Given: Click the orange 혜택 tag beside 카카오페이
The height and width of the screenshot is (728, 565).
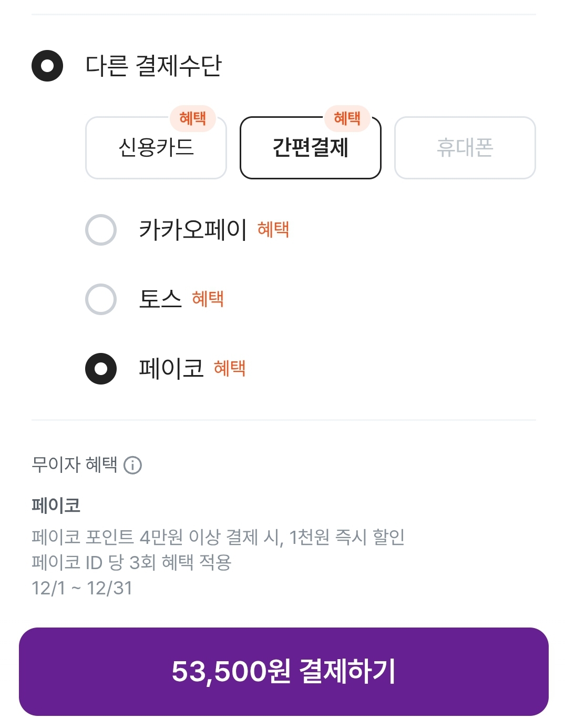Looking at the screenshot, I should pos(273,229).
